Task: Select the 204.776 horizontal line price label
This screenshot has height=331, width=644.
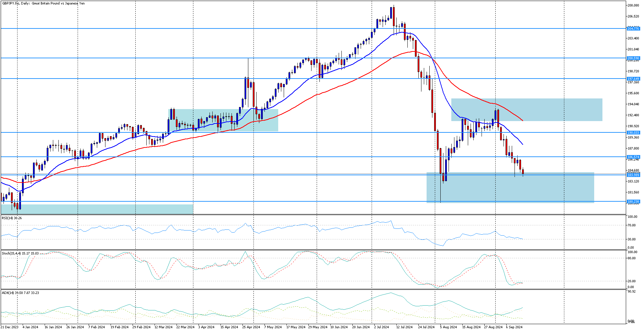Action: coord(633,29)
